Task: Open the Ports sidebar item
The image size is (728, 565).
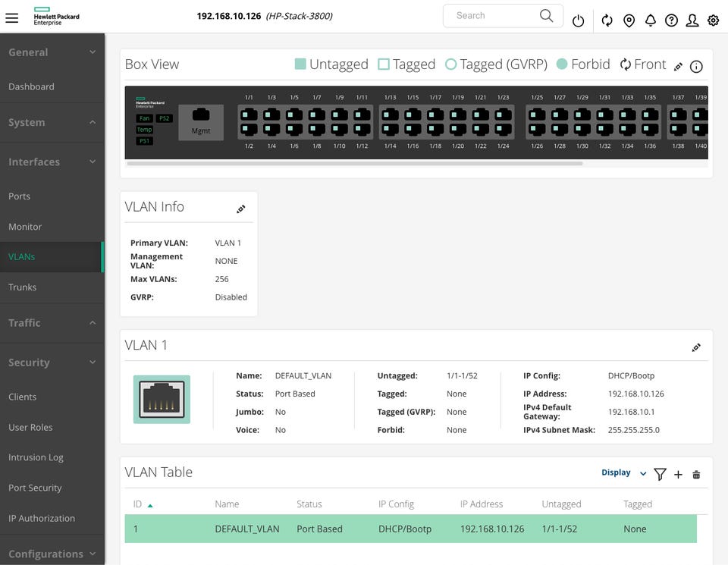Action: (19, 196)
